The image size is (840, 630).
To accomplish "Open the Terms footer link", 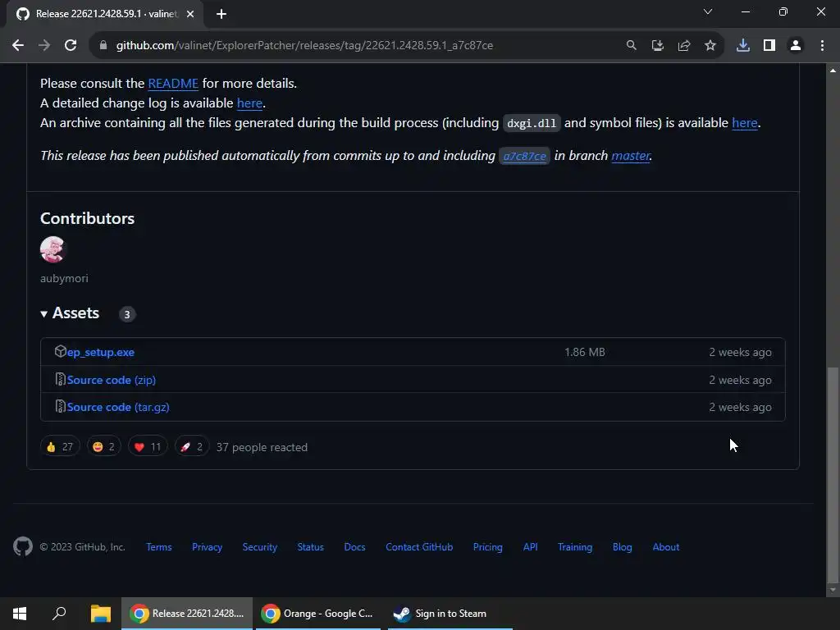I will coord(159,547).
